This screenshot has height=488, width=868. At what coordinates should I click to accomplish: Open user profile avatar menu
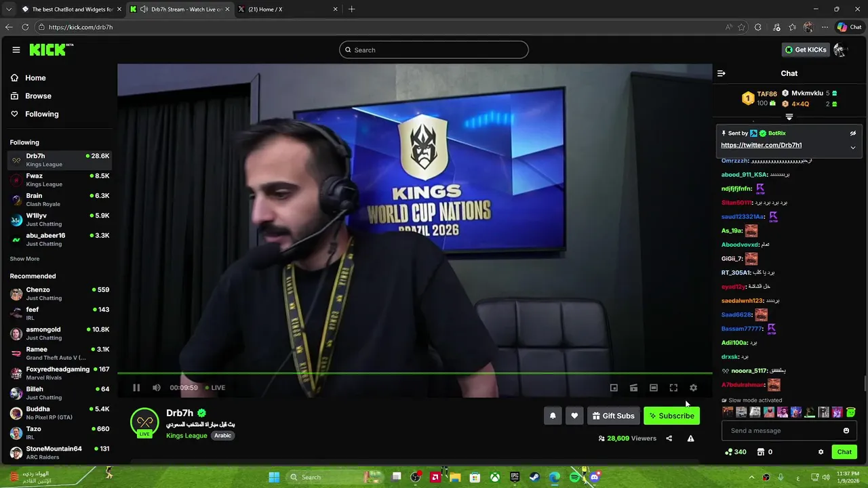841,49
